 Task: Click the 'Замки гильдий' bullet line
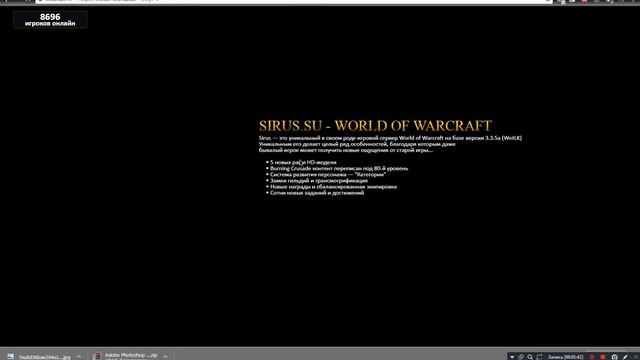click(319, 180)
